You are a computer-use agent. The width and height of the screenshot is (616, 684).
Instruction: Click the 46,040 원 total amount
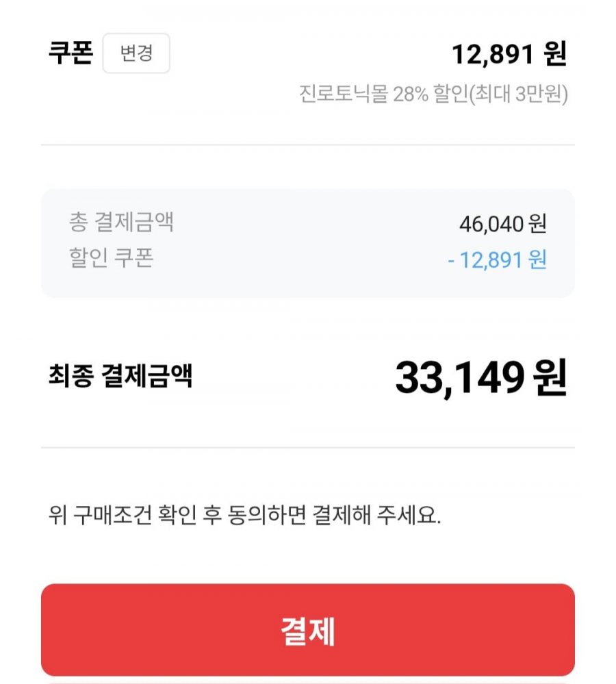[502, 223]
